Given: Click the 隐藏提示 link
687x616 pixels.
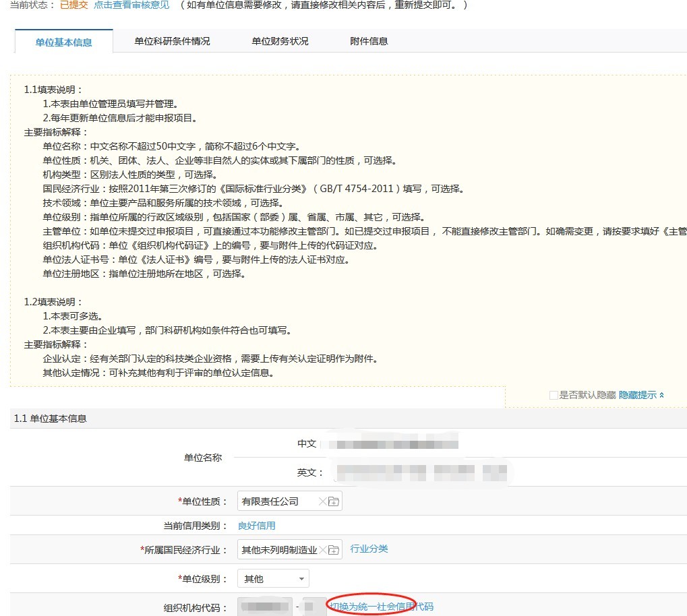Looking at the screenshot, I should click(637, 395).
